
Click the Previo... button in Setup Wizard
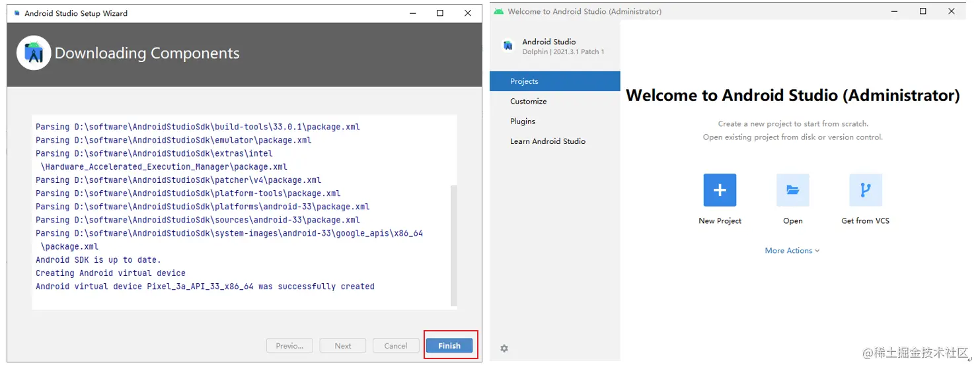(289, 345)
